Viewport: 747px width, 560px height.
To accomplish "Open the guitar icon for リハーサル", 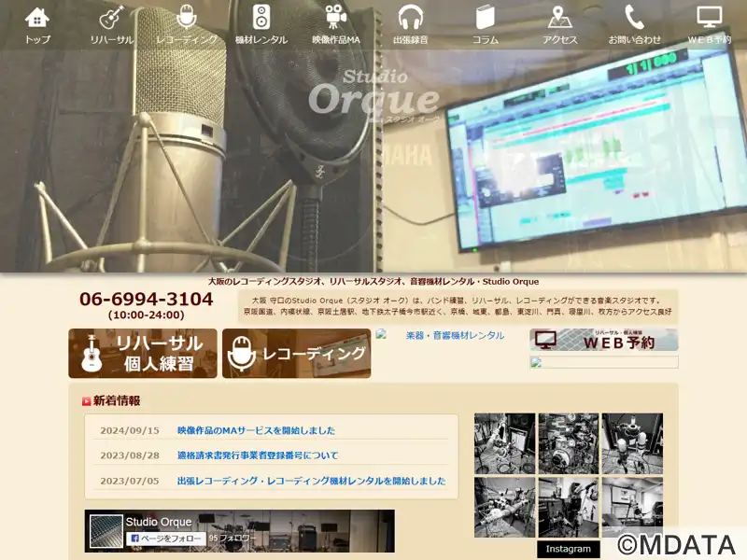I will pyautogui.click(x=112, y=17).
